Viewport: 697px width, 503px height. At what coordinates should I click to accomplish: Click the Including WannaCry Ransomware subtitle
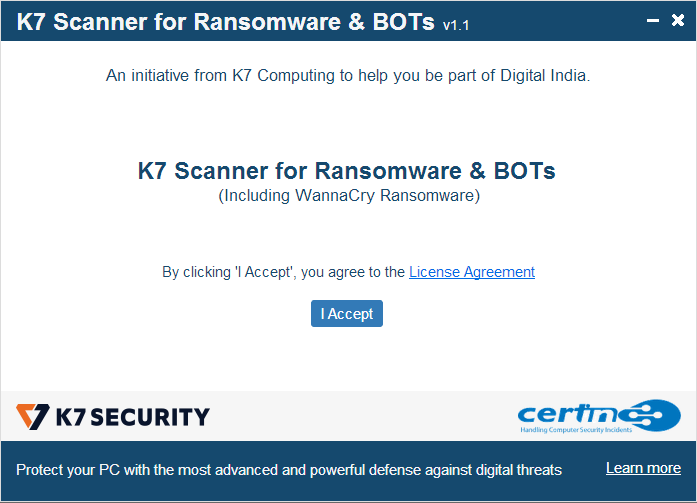tap(349, 196)
